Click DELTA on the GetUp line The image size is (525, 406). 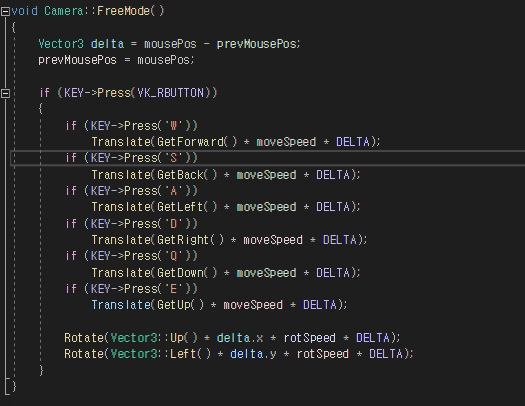coord(320,305)
